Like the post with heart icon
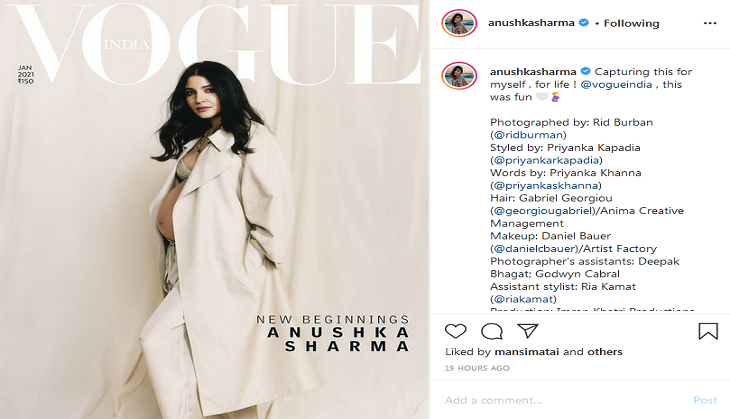Screen dimensions: 730x419 click(x=455, y=331)
